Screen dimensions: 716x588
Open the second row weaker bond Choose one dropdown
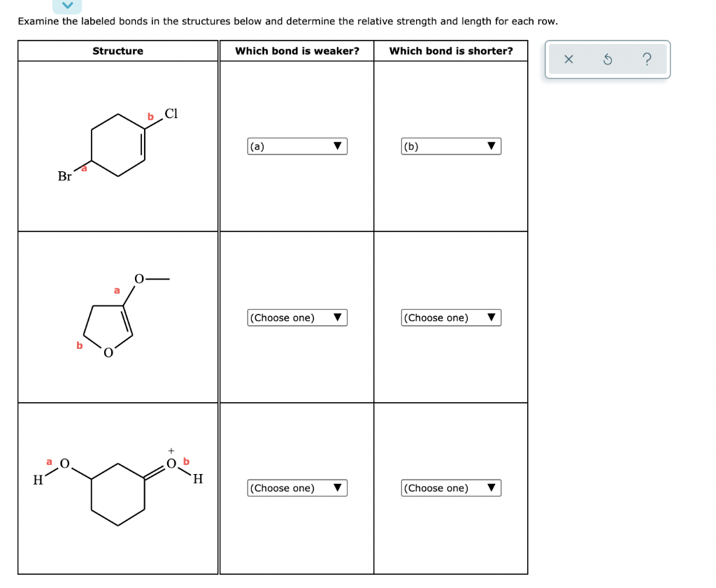296,317
